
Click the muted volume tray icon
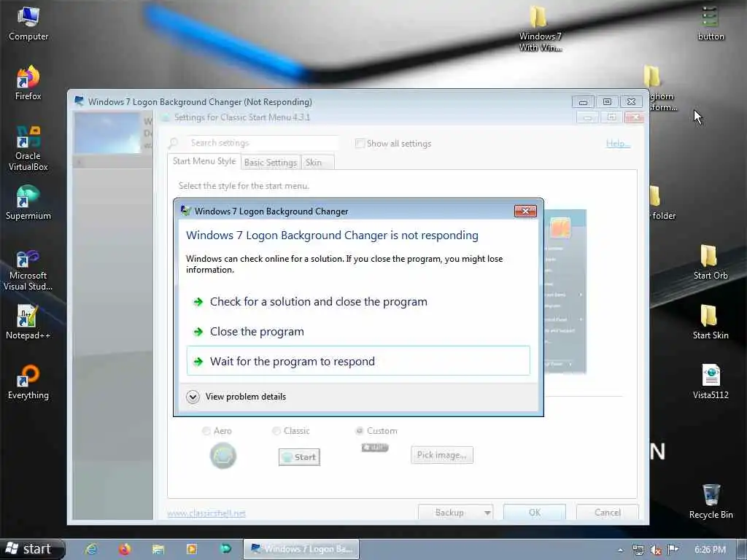pos(656,550)
